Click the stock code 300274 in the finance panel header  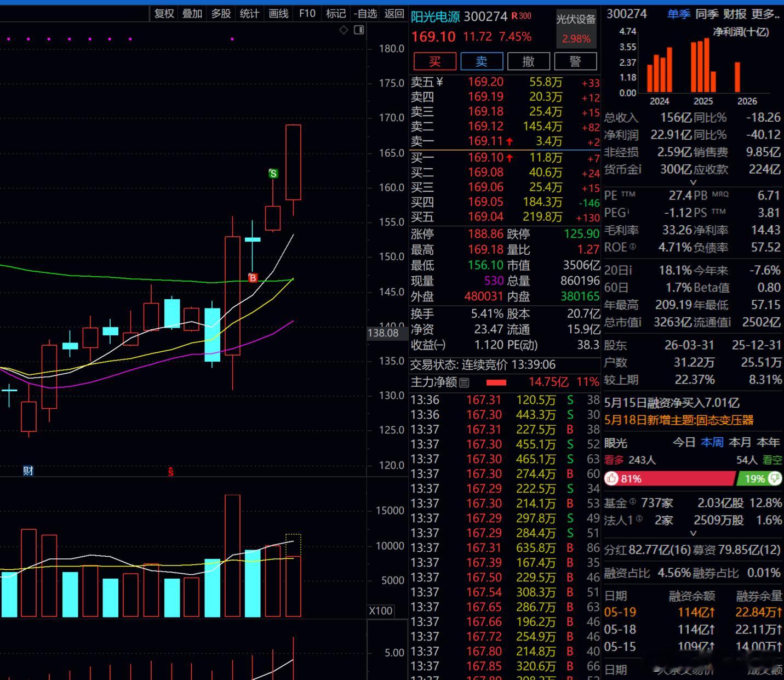[x=627, y=14]
